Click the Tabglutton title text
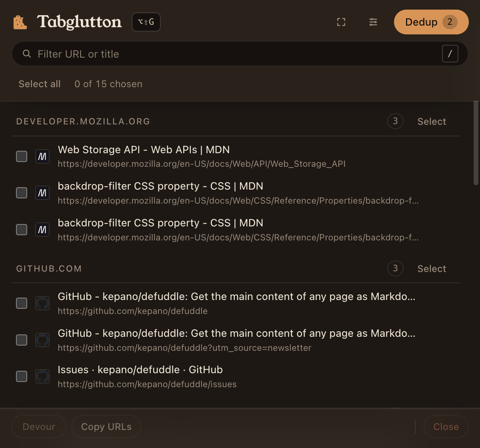 click(79, 22)
